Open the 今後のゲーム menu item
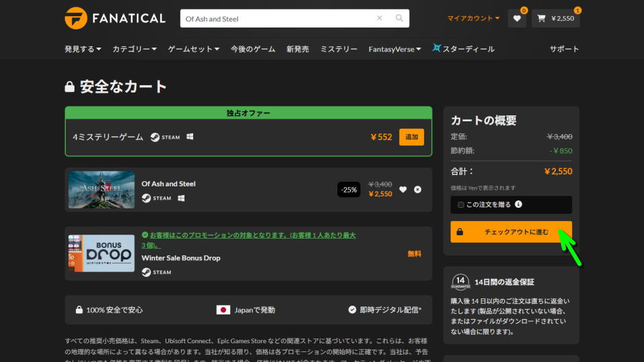 click(253, 49)
